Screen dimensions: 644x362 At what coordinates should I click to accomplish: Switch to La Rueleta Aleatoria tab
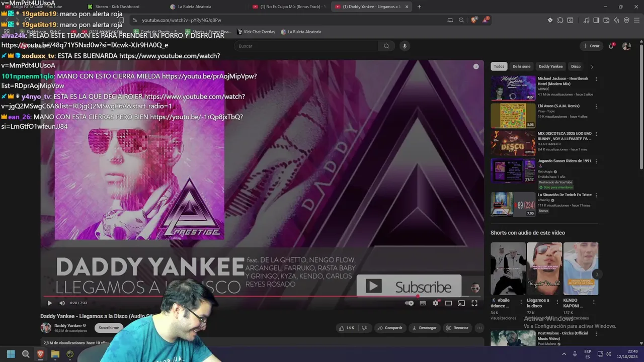194,7
